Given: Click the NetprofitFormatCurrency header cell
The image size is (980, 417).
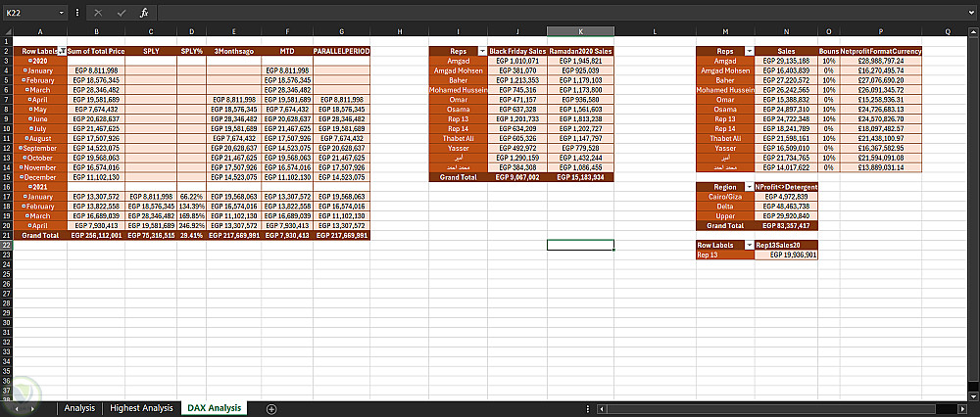Looking at the screenshot, I should [x=881, y=51].
